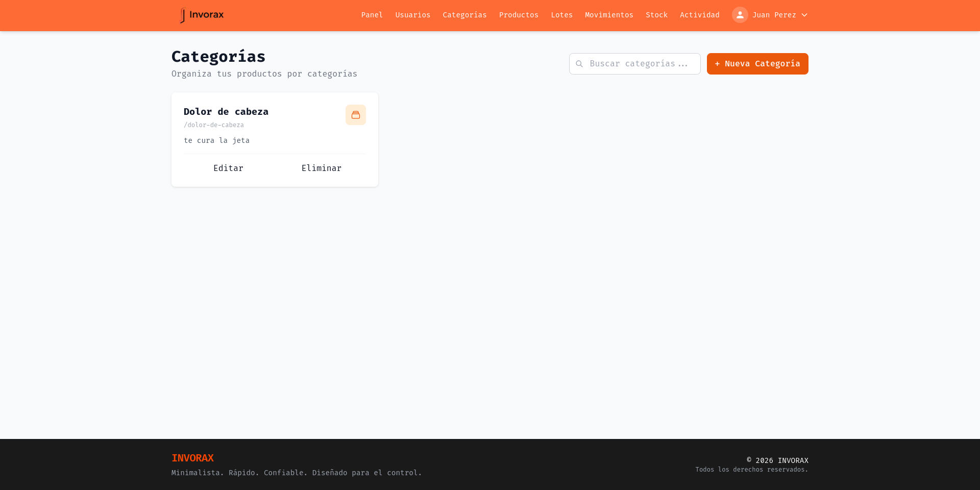Delete the Dolor de cabeza category
The image size is (980, 490).
pos(322,168)
